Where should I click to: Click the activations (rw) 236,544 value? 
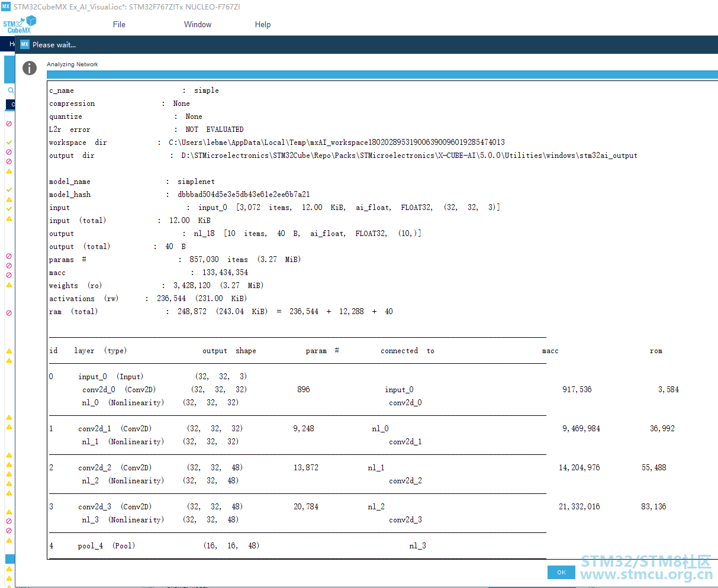point(202,299)
